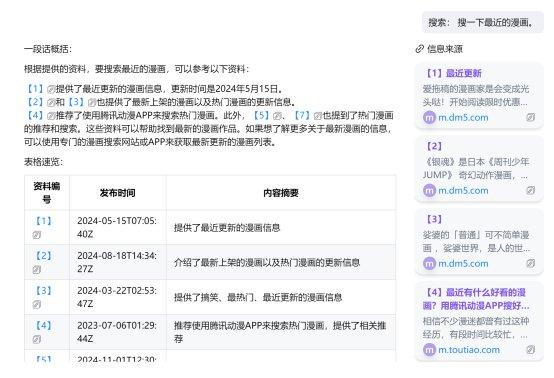Visit the m.dm5.com link in source card 3
The image size is (554, 378).
pyautogui.click(x=463, y=264)
